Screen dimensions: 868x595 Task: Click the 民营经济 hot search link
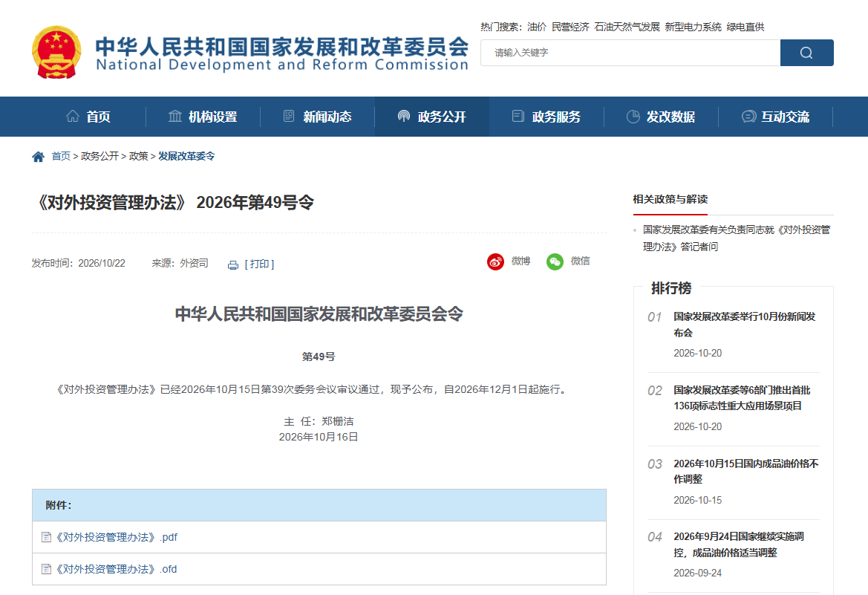point(570,27)
